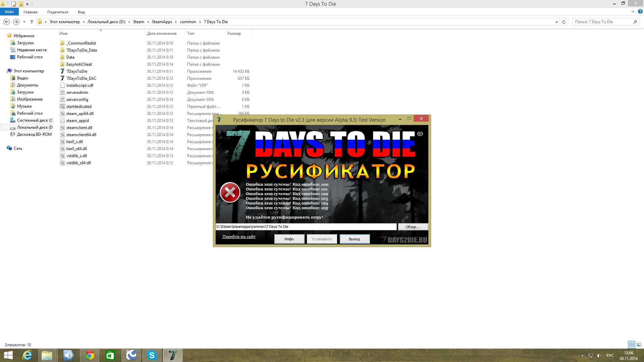Refresh the Explorer folder view

(564, 22)
